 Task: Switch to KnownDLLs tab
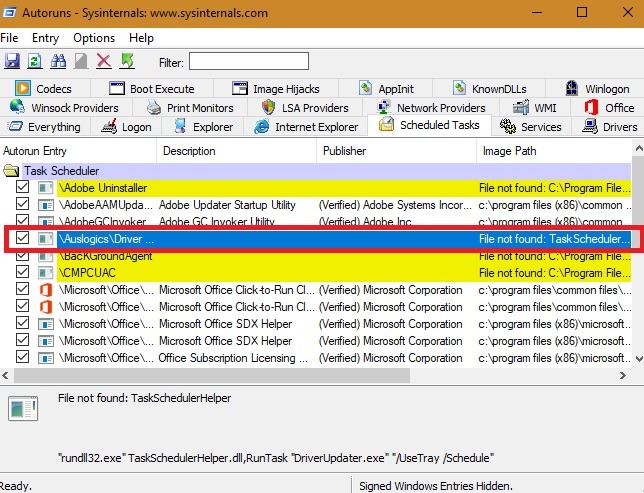[489, 88]
